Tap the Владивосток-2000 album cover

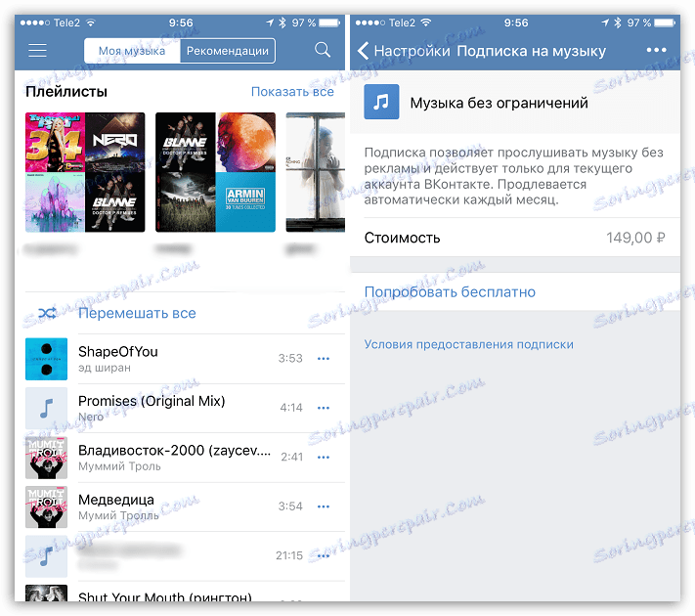46,458
